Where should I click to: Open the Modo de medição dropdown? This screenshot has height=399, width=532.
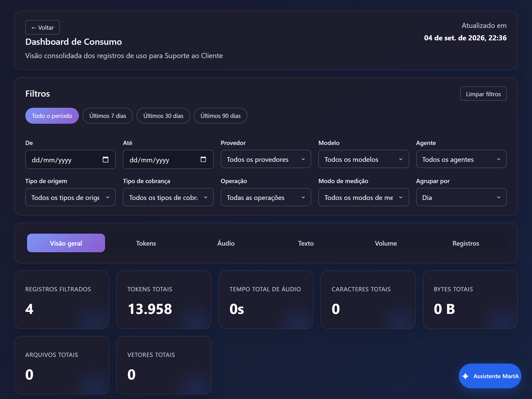[363, 197]
